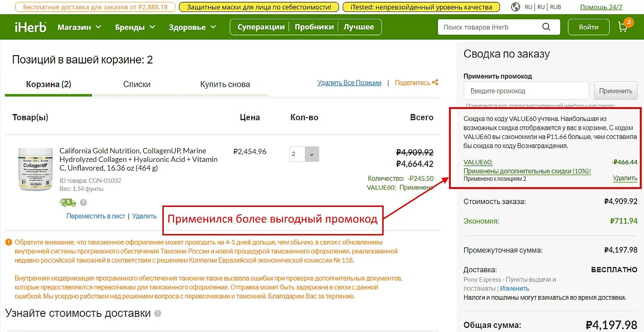Image resolution: width=644 pixels, height=332 pixels.
Task: Open the CollagenUP product thumbnail
Action: (x=35, y=169)
